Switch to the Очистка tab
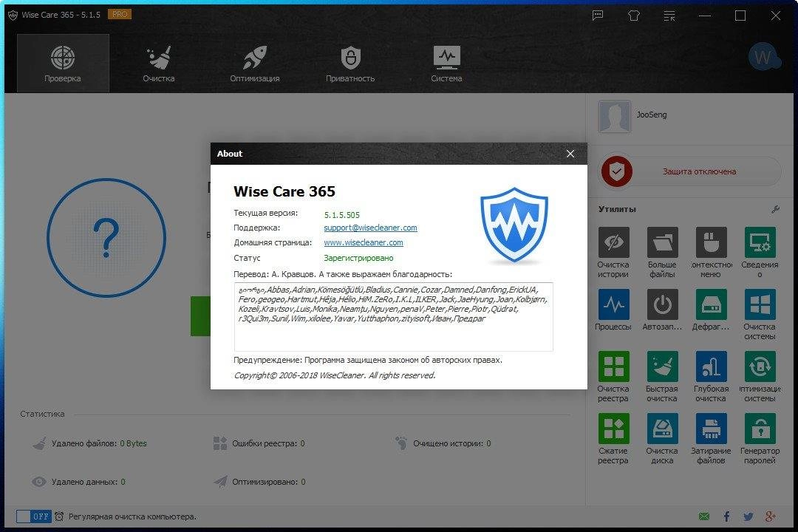The height and width of the screenshot is (532, 798). [159, 64]
